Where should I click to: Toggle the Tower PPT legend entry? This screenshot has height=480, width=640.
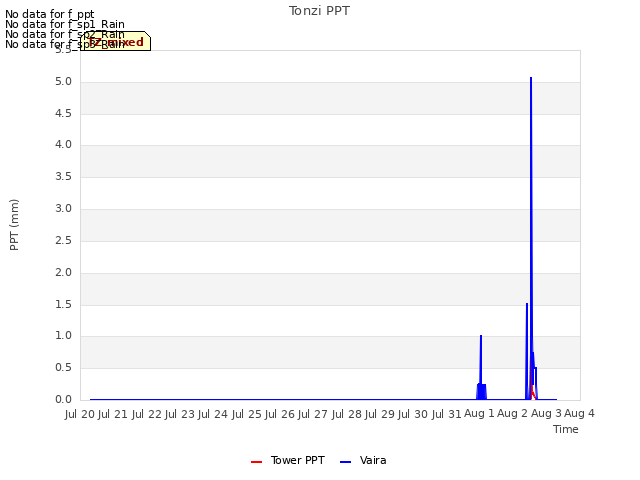288,460
